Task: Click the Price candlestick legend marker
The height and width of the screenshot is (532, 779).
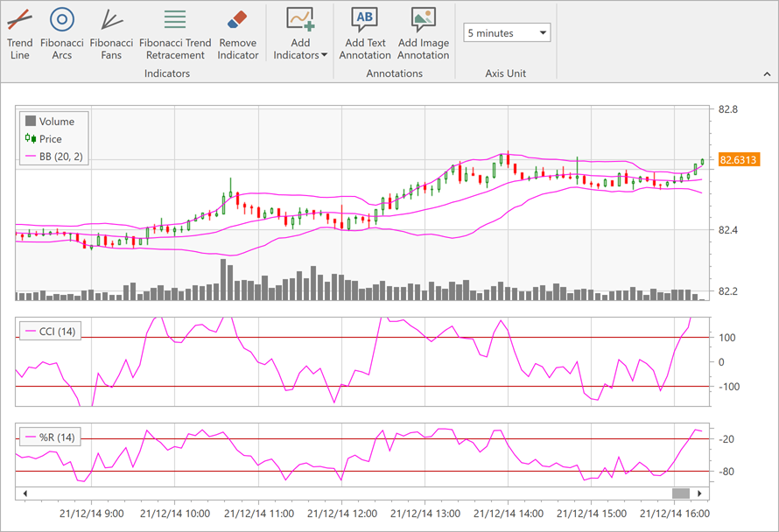Action: (31, 138)
